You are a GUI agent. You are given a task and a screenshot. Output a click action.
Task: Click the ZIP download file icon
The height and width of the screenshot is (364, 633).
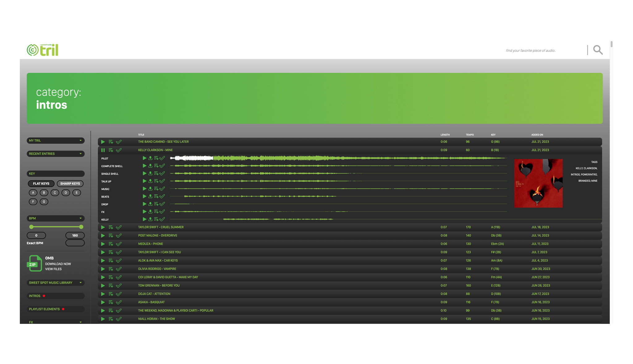[34, 263]
